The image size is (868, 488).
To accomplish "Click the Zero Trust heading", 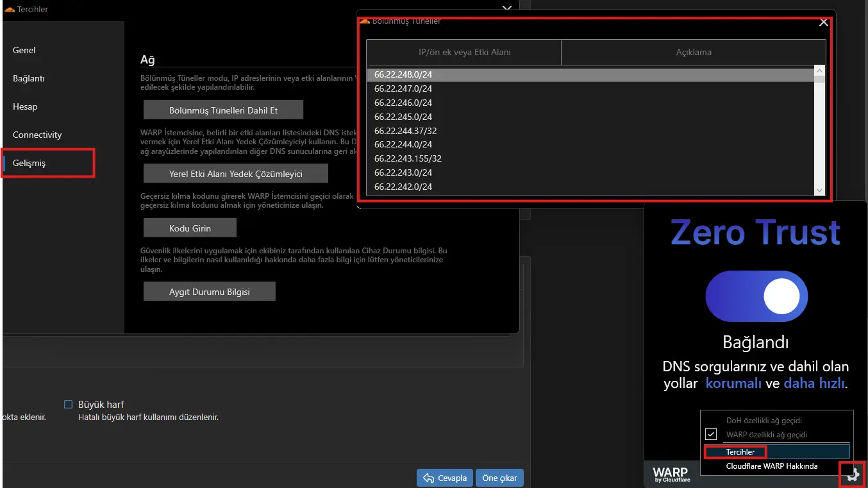I will (756, 232).
